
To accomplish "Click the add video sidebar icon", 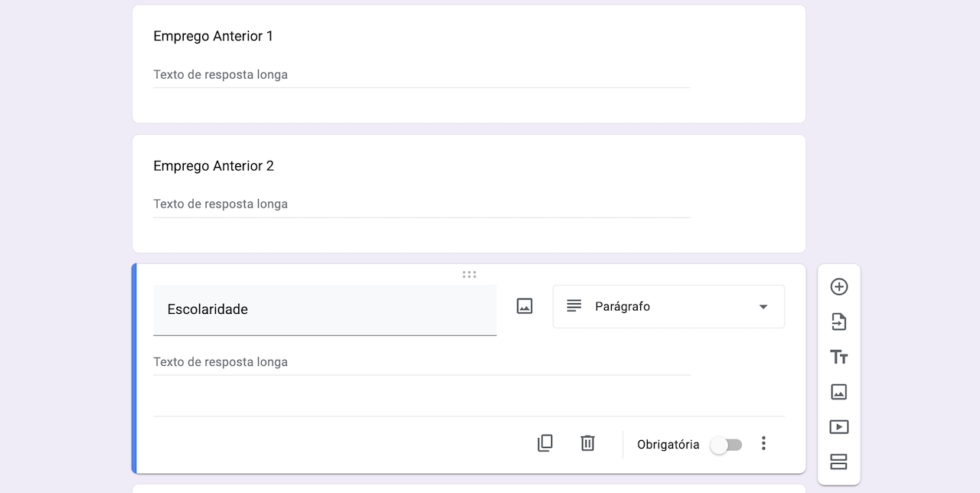I will click(839, 427).
